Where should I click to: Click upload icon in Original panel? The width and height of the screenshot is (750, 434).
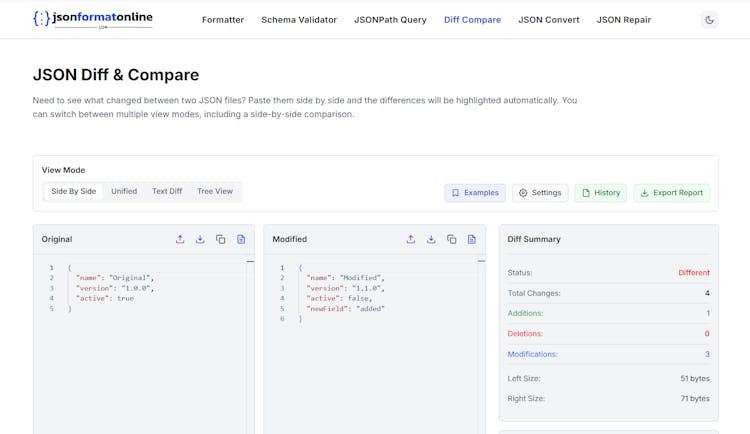(180, 240)
